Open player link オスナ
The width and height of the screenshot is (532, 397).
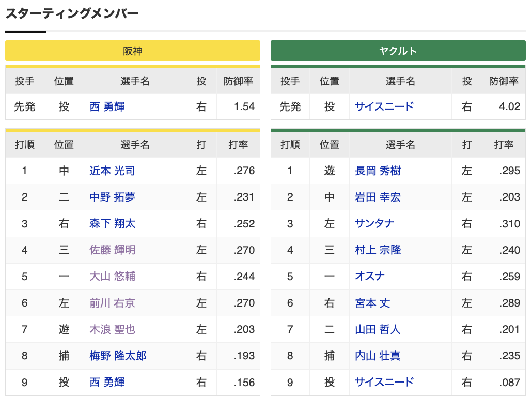click(370, 276)
